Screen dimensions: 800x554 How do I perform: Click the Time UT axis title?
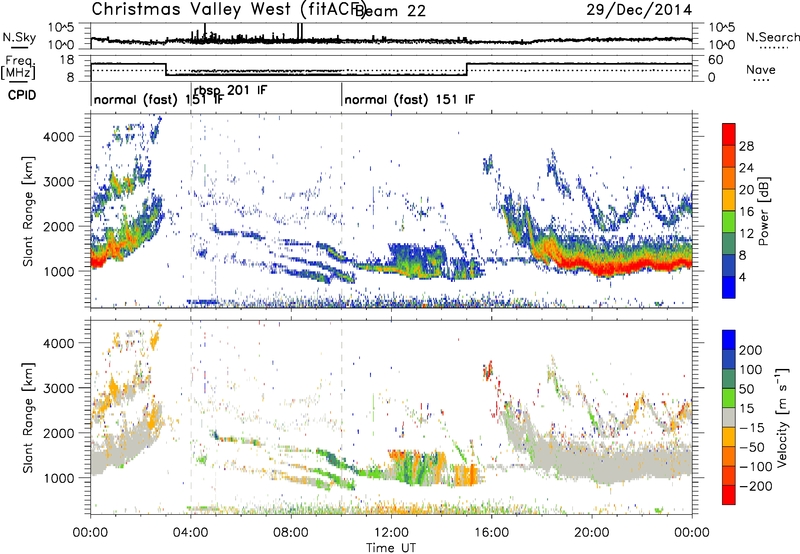pyautogui.click(x=391, y=548)
